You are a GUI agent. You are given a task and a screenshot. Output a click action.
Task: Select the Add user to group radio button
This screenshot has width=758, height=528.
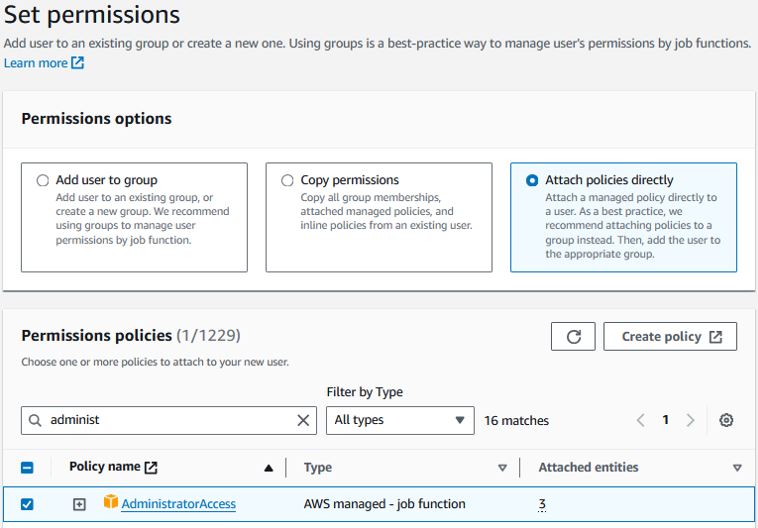coord(43,180)
